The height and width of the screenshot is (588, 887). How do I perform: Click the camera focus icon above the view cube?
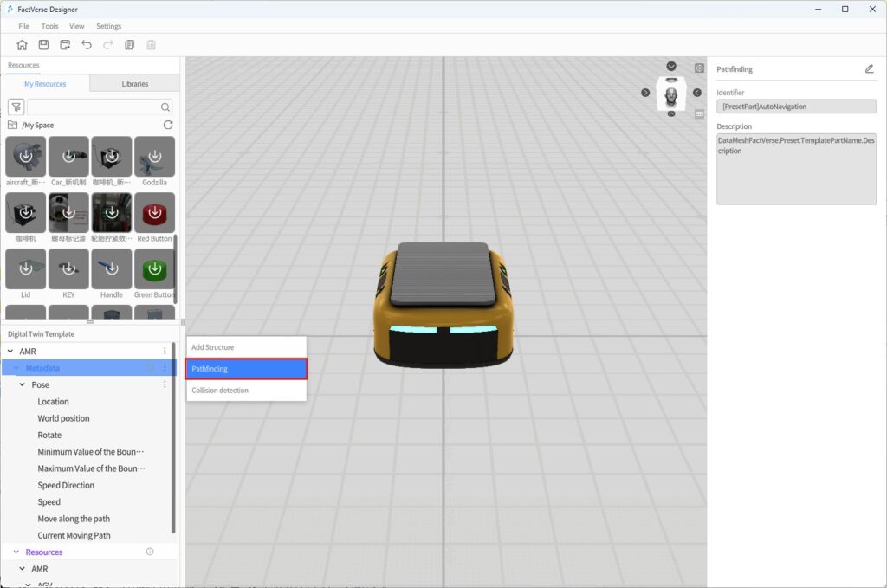(699, 68)
